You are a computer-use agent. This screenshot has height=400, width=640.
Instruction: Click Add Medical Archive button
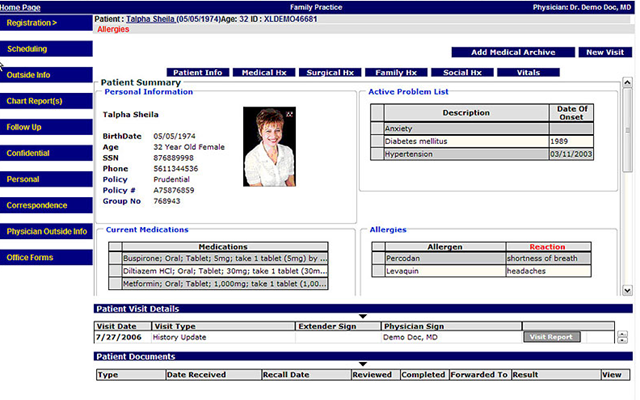513,52
